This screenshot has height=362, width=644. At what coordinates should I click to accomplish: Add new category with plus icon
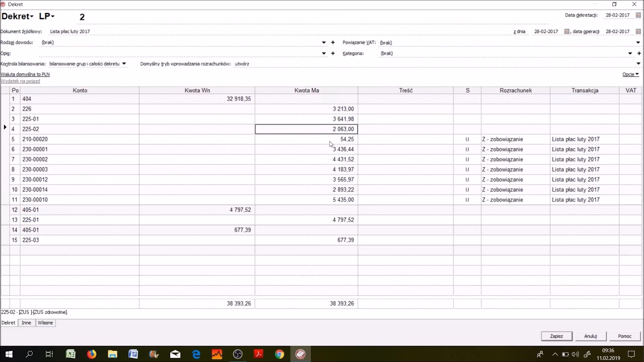click(639, 53)
